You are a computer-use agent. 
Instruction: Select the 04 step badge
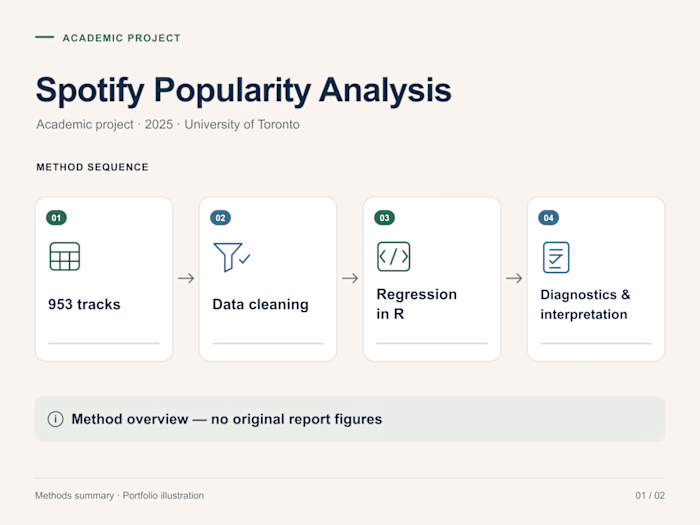[x=549, y=218]
